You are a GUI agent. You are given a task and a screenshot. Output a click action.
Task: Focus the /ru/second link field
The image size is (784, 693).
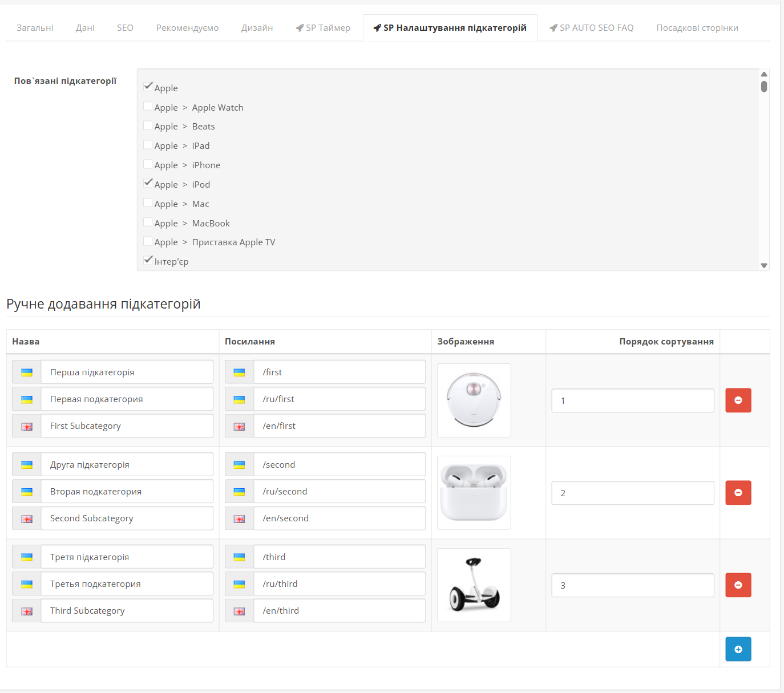click(340, 492)
